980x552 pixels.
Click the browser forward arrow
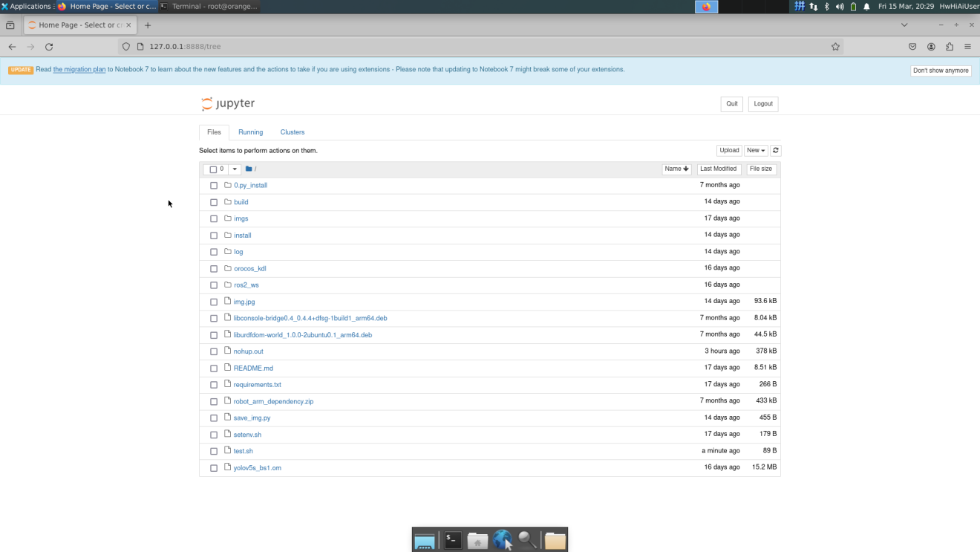pyautogui.click(x=30, y=46)
